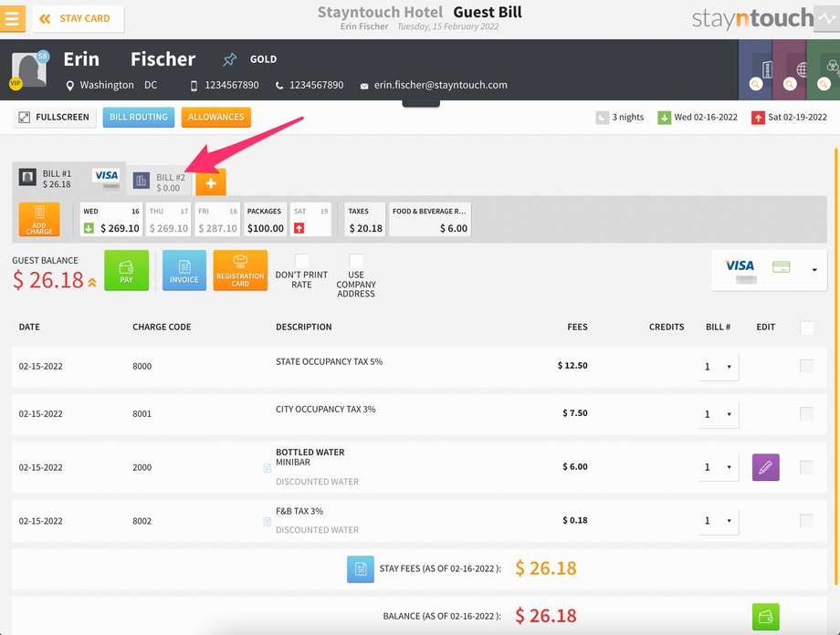Open the Taxes $20.18 summary

pos(365,220)
